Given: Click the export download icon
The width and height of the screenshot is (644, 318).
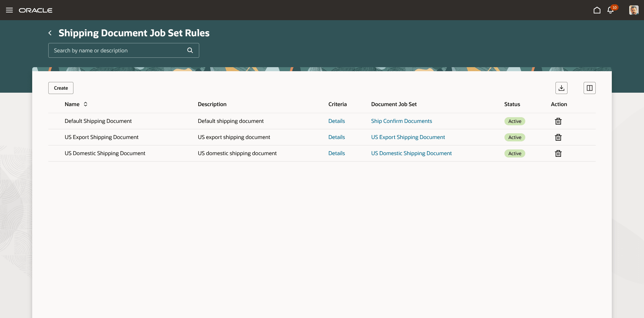Looking at the screenshot, I should [x=562, y=88].
